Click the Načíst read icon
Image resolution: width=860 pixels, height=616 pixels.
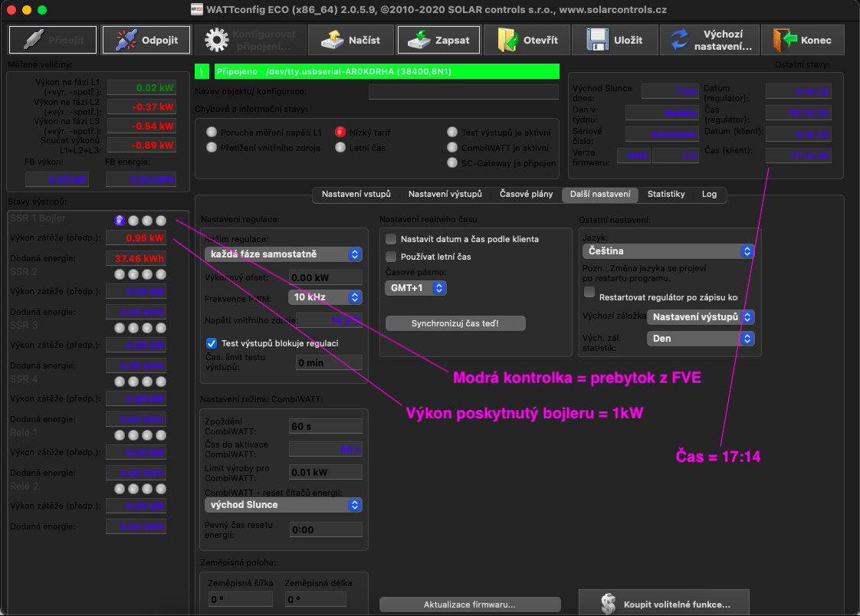[333, 40]
